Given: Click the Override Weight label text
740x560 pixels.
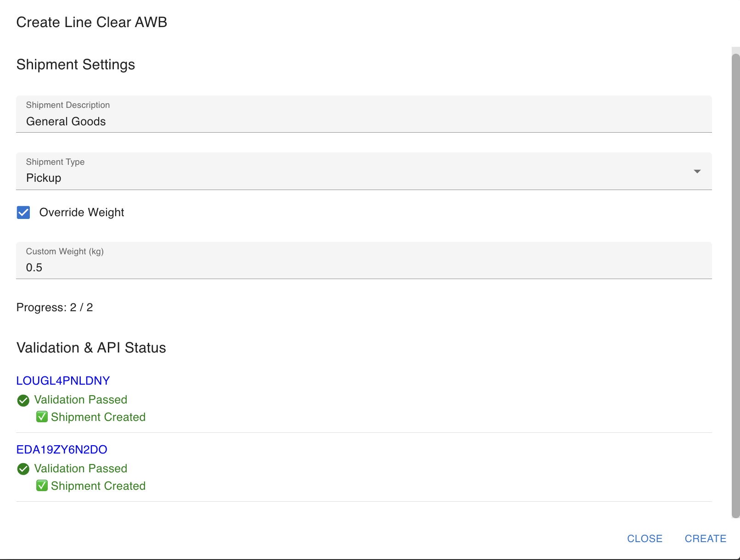Looking at the screenshot, I should coord(82,213).
